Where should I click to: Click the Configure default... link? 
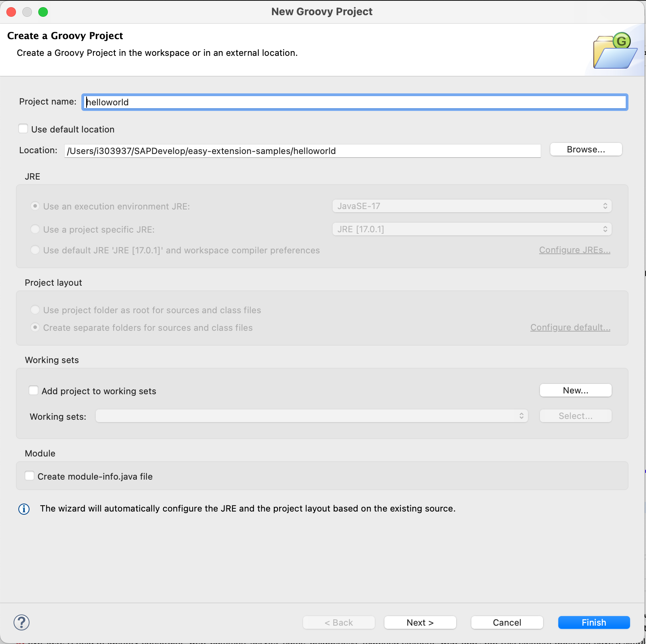tap(570, 328)
